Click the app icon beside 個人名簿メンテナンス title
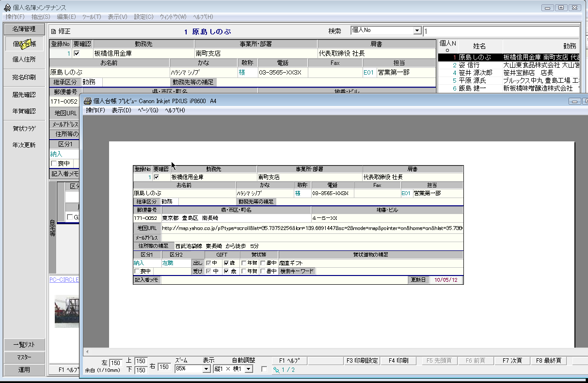Screen dimensions: 588x383 click(7, 8)
